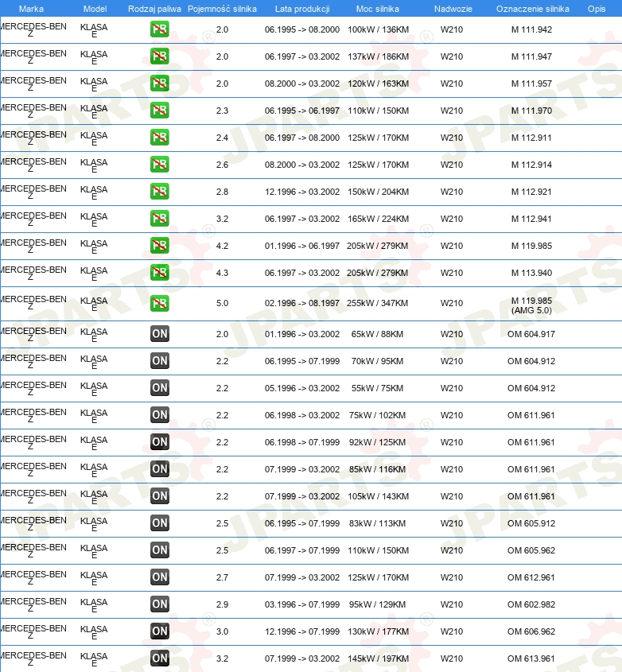Click the Model column header

pos(95,9)
